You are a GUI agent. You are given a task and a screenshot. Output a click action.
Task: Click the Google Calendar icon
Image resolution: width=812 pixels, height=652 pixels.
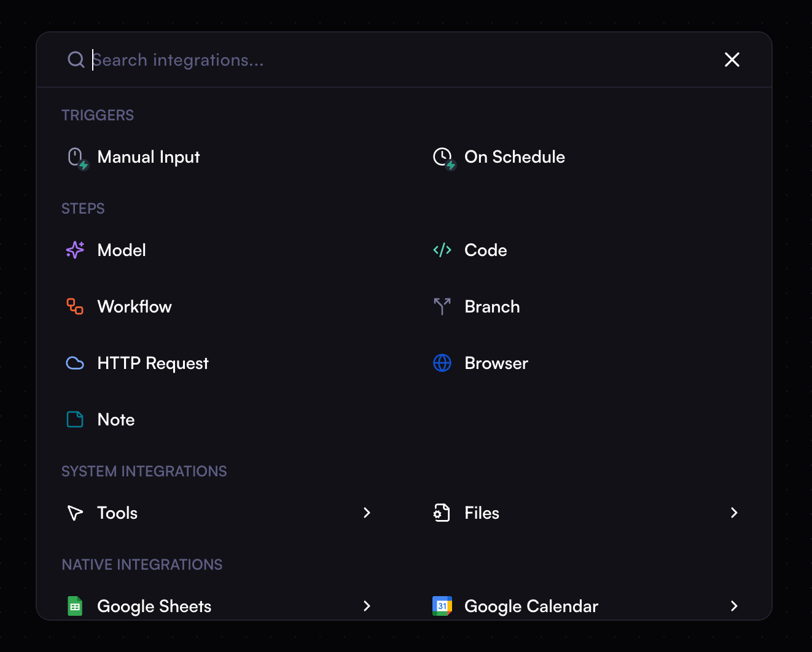coord(442,606)
